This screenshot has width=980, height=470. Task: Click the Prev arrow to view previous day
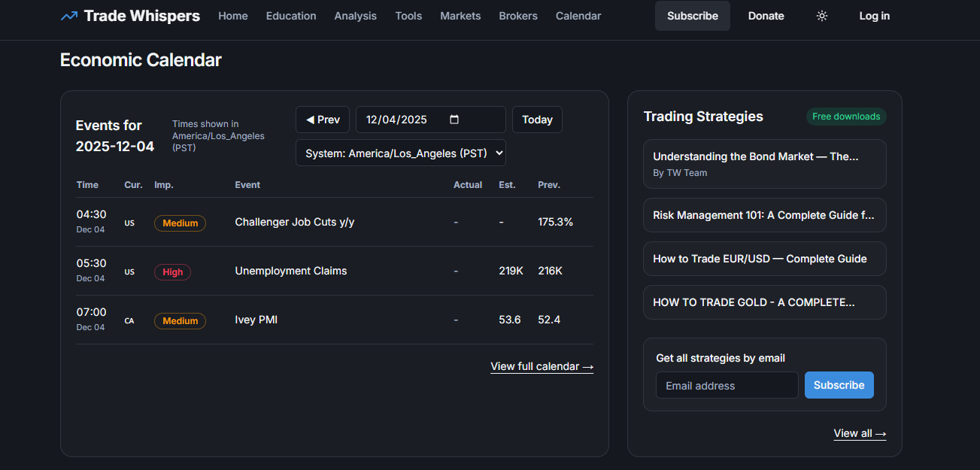coord(322,119)
